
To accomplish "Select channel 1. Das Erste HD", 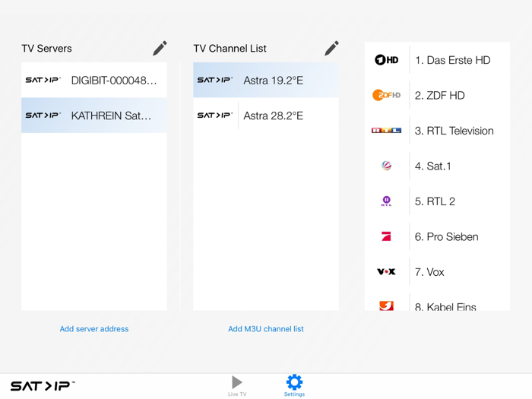I will click(x=437, y=60).
